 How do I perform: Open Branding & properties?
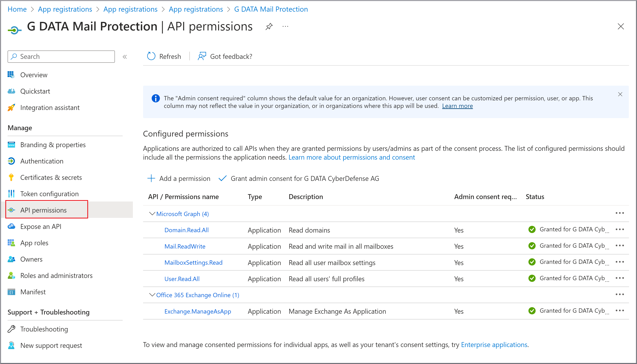(x=53, y=145)
